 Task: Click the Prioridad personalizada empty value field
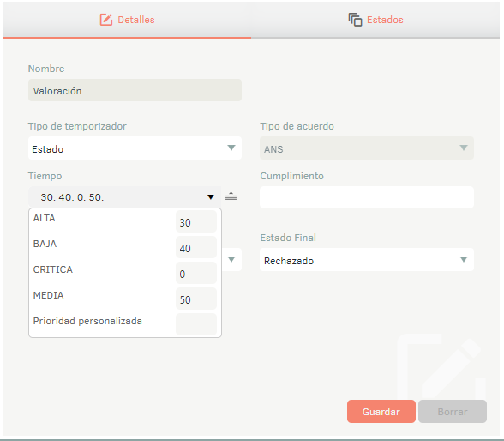(x=196, y=324)
